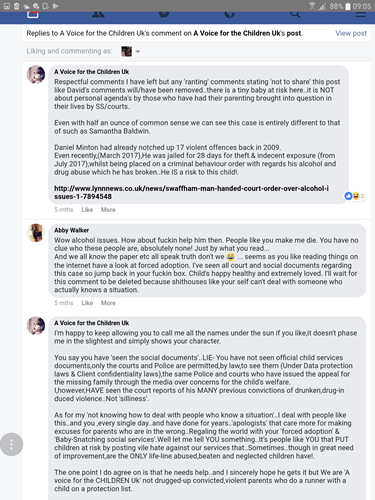Open More options under first comment
Screen dimensions: 375x500
(x=108, y=210)
